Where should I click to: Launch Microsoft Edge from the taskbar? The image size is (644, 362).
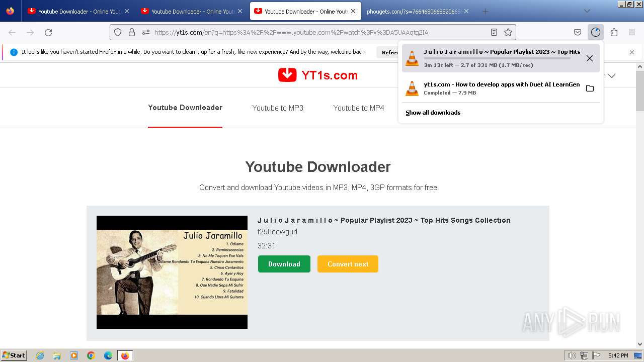coord(108,355)
